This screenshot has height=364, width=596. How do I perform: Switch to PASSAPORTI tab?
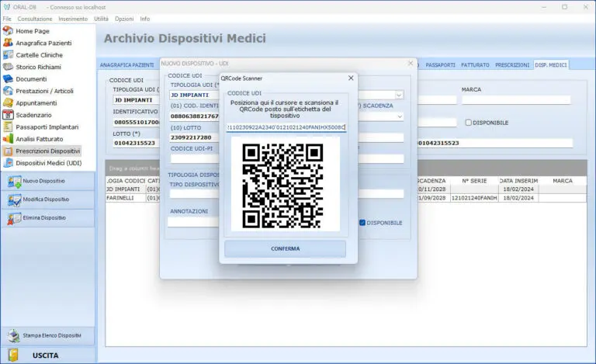pyautogui.click(x=440, y=65)
